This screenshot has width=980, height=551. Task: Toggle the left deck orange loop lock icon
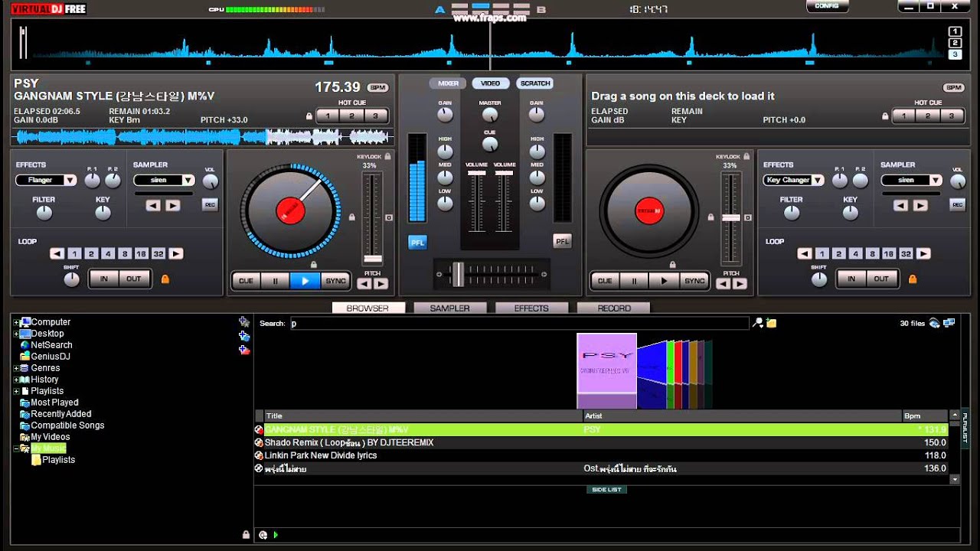165,279
